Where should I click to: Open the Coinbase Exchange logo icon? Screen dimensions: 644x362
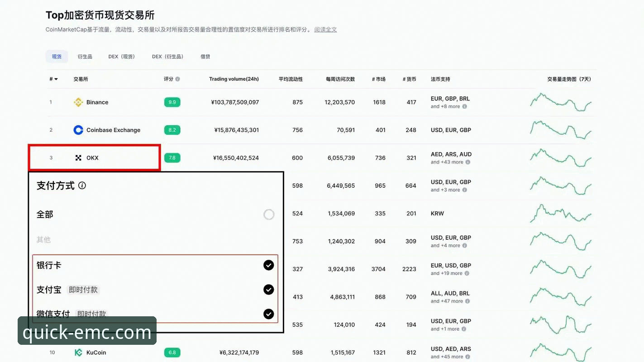pyautogui.click(x=78, y=130)
